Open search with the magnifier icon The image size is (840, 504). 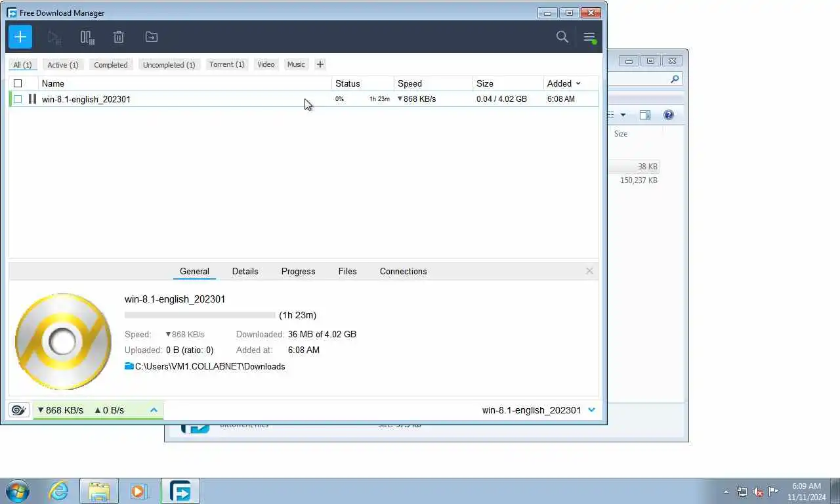pos(562,37)
